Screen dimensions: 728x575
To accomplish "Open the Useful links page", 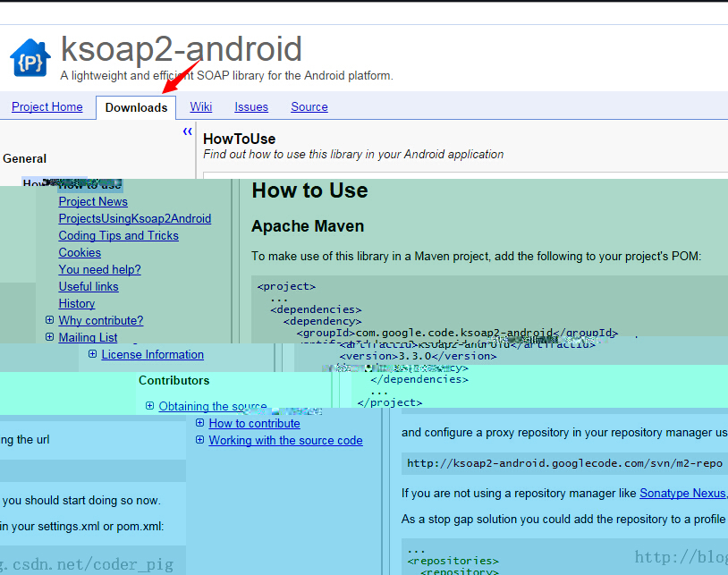I will (x=89, y=287).
